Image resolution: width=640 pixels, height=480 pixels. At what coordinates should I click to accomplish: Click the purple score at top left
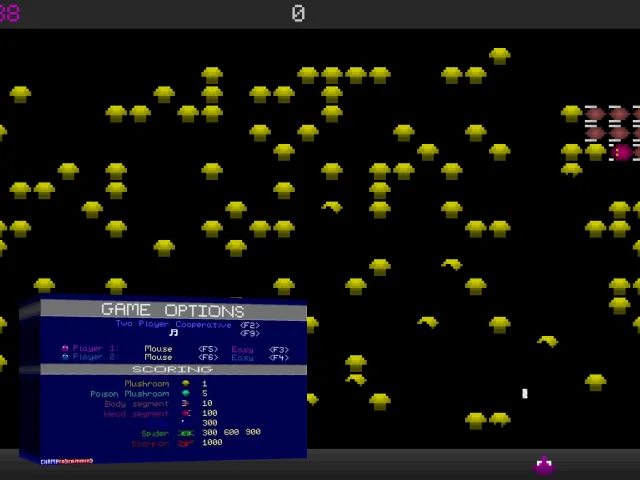[x=10, y=13]
